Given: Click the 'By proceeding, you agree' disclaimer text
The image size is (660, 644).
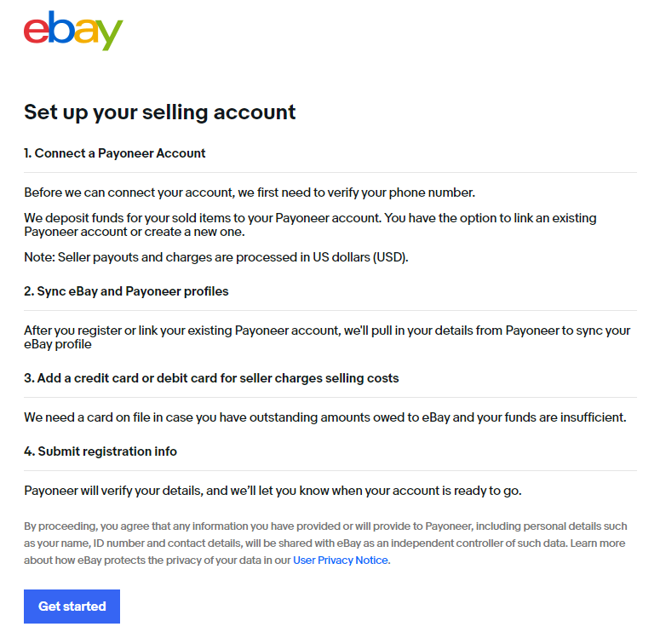Looking at the screenshot, I should click(325, 543).
